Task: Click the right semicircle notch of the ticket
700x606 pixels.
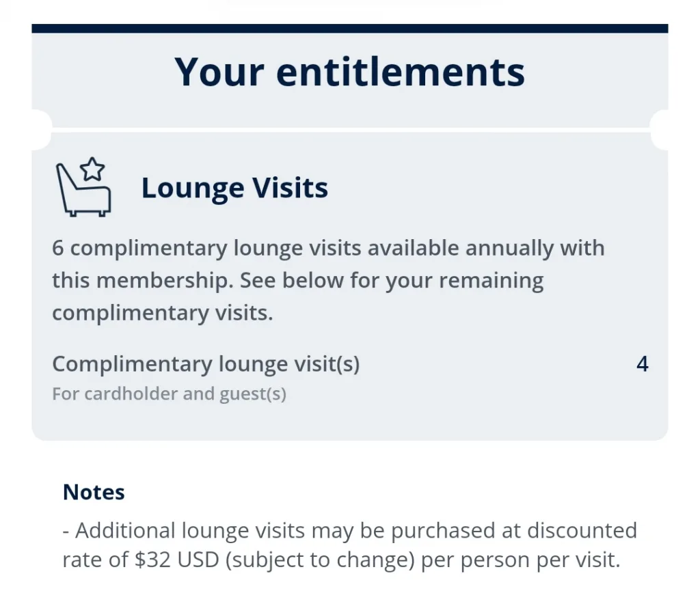Action: pos(660,130)
